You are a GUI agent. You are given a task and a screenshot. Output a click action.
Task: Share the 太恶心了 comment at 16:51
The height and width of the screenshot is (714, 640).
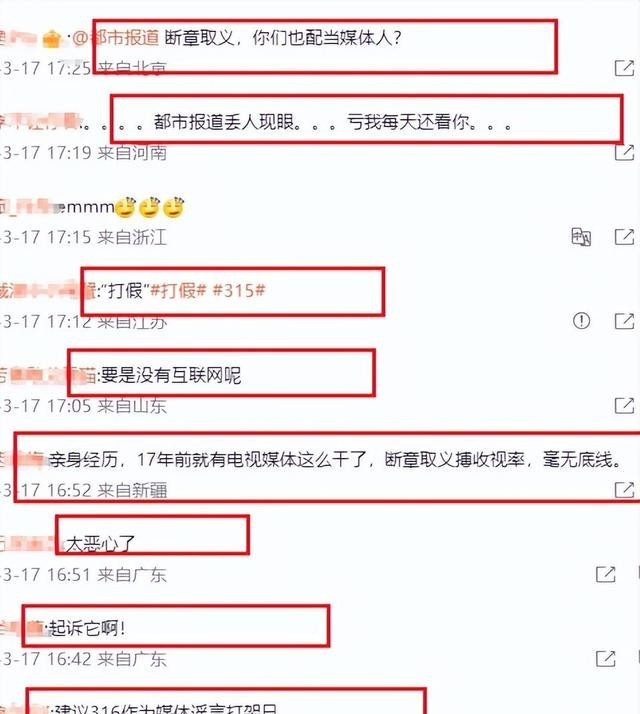(605, 574)
